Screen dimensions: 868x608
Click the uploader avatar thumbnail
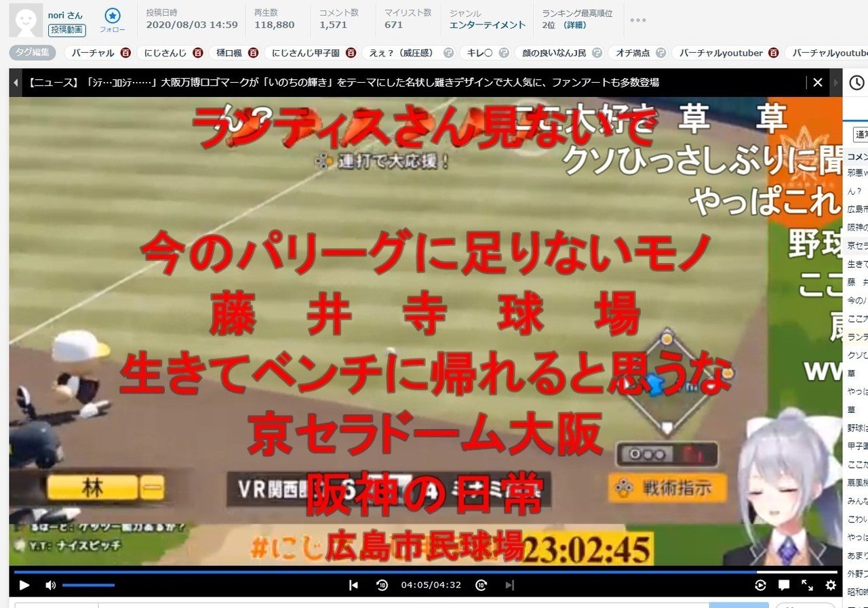(x=26, y=20)
